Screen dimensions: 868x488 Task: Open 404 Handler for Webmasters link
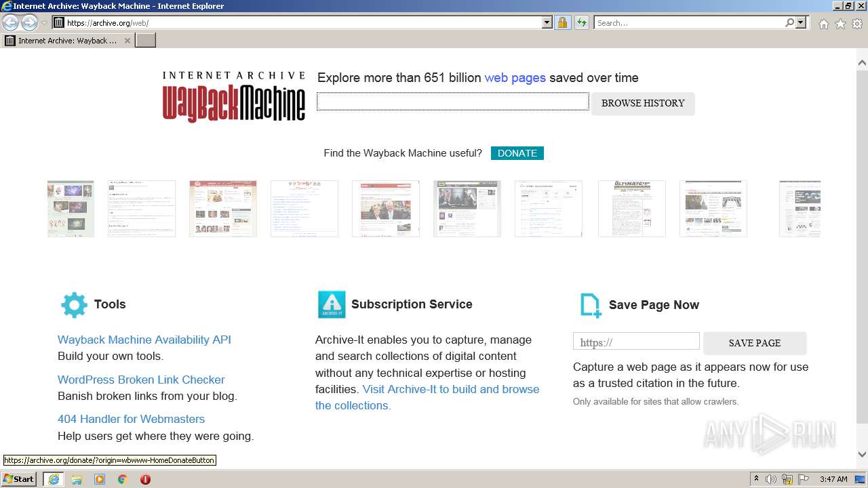(131, 419)
